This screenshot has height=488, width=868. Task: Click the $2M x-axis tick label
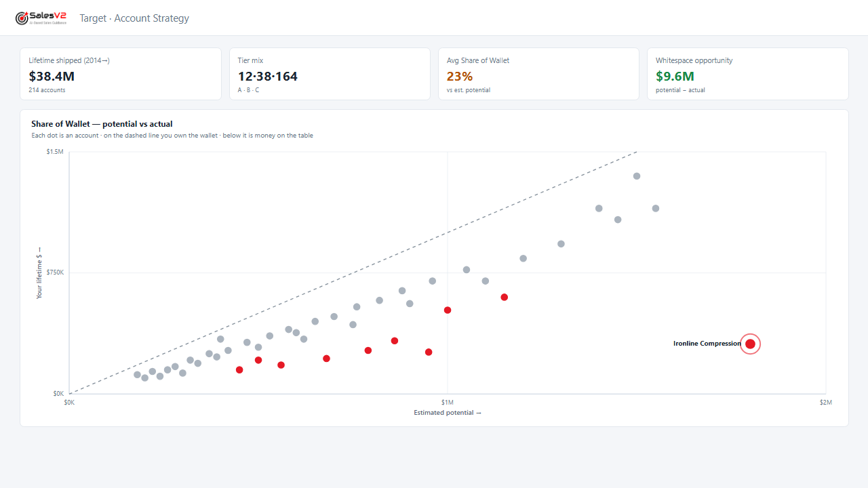(x=825, y=403)
